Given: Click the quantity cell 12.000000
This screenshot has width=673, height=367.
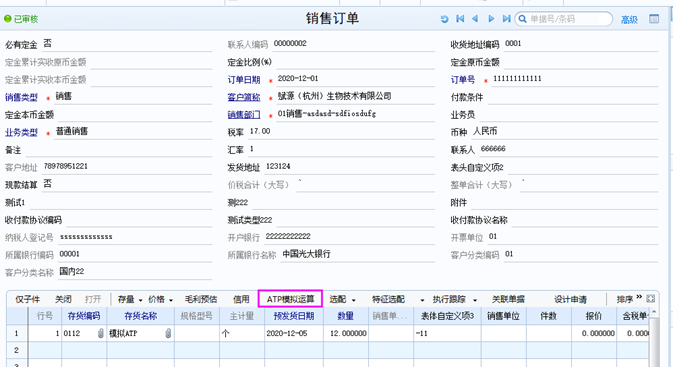Looking at the screenshot, I should 346,334.
